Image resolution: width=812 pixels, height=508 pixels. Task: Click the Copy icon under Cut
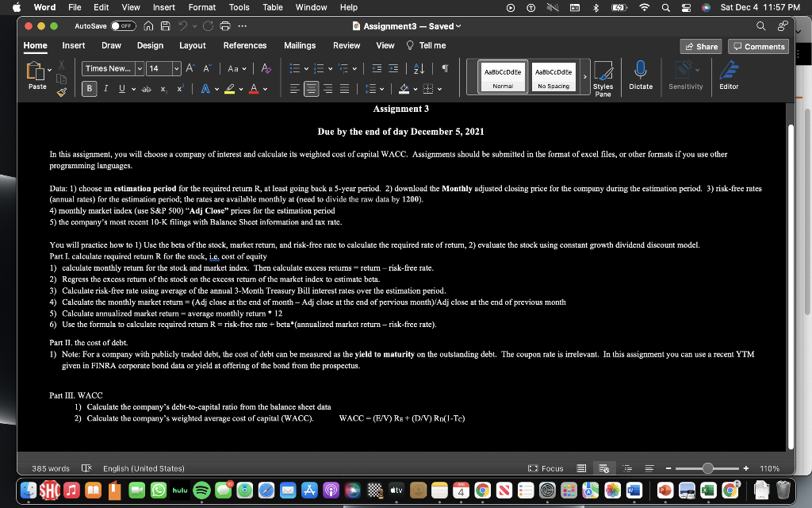(62, 79)
